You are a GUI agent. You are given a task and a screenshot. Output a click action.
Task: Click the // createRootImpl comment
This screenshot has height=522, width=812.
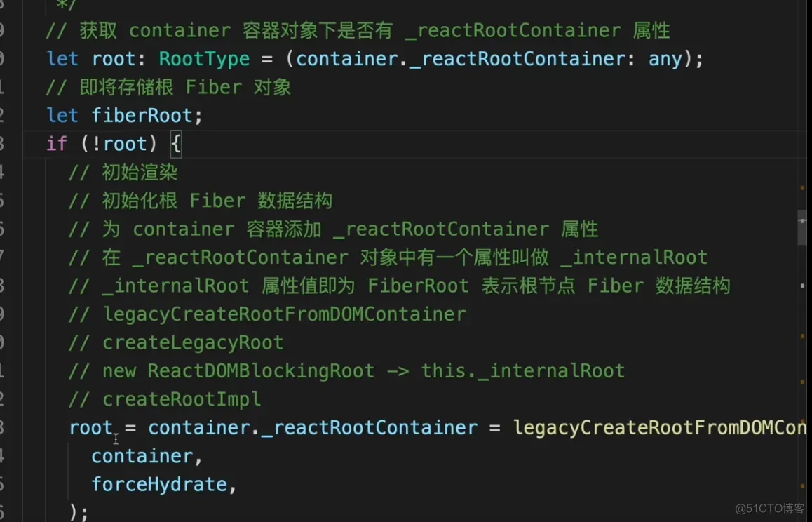(x=165, y=400)
